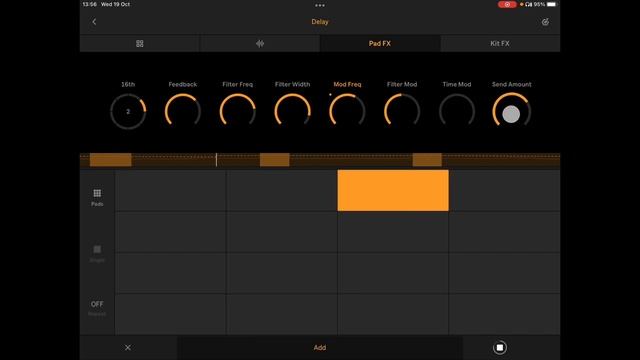Click the Mod Freq label
This screenshot has height=360, width=640.
[347, 84]
